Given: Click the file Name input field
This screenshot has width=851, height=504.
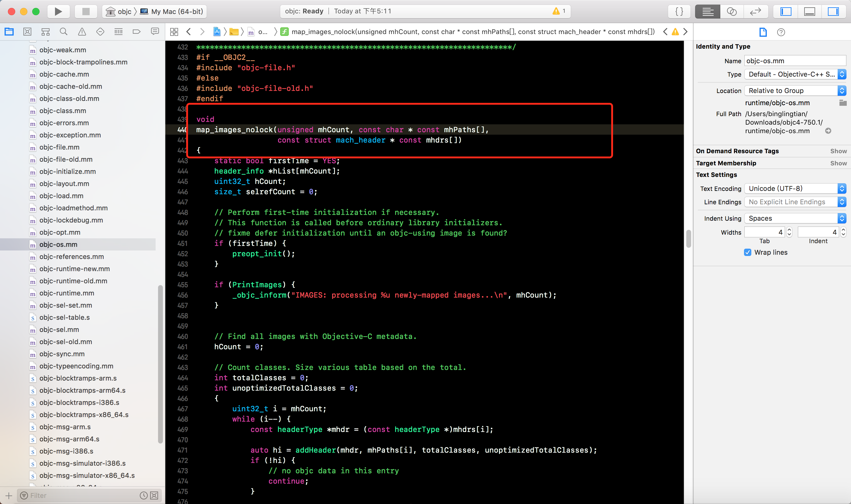Looking at the screenshot, I should pyautogui.click(x=795, y=61).
